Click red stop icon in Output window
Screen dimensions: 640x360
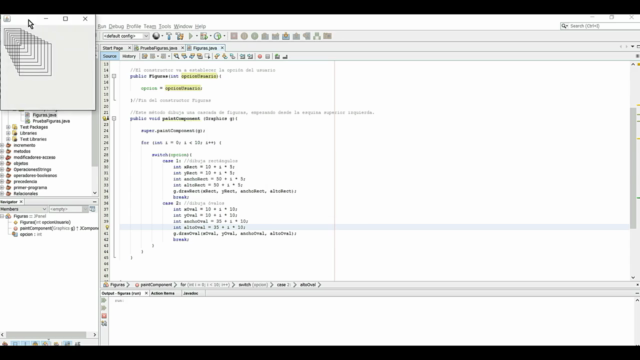point(104,316)
